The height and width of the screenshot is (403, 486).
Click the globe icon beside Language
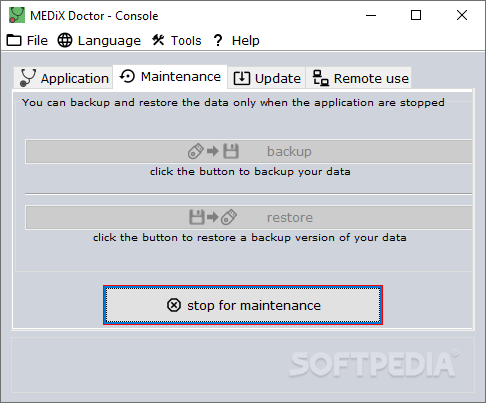pos(65,40)
